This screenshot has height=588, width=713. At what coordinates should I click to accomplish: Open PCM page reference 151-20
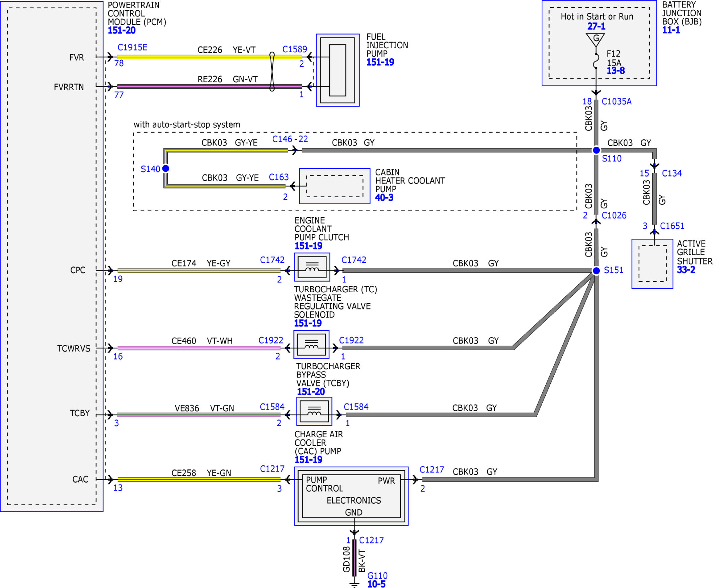pos(122,30)
